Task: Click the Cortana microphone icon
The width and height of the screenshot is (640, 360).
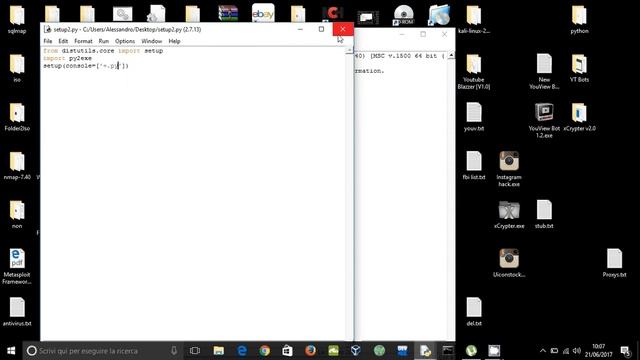Action: coord(174,351)
